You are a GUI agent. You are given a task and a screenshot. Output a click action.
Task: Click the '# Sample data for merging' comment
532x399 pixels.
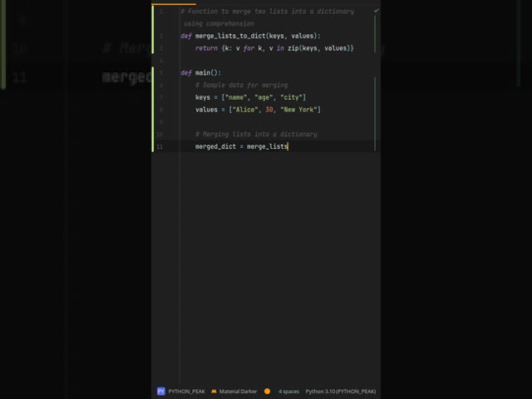pyautogui.click(x=241, y=85)
